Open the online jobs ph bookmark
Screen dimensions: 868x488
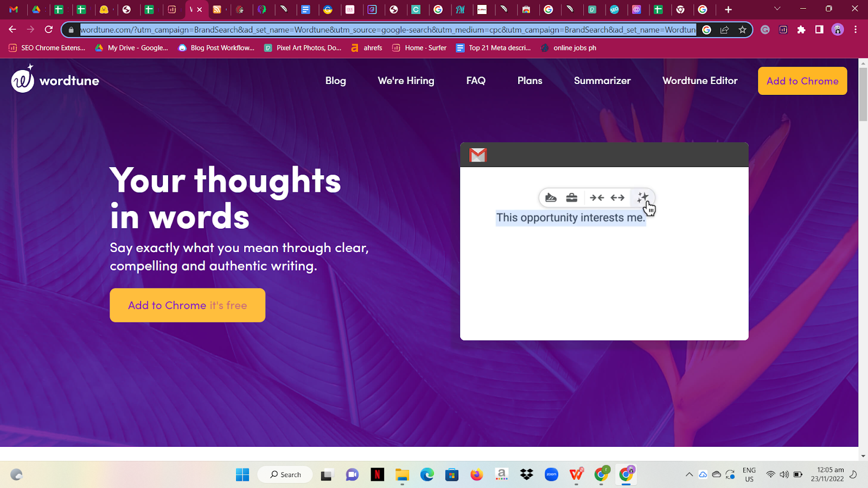pyautogui.click(x=569, y=48)
